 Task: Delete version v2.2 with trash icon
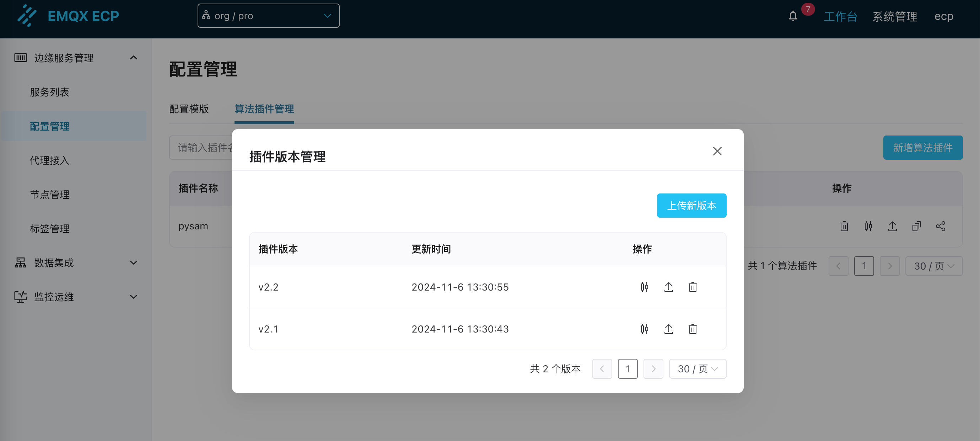[x=693, y=287]
